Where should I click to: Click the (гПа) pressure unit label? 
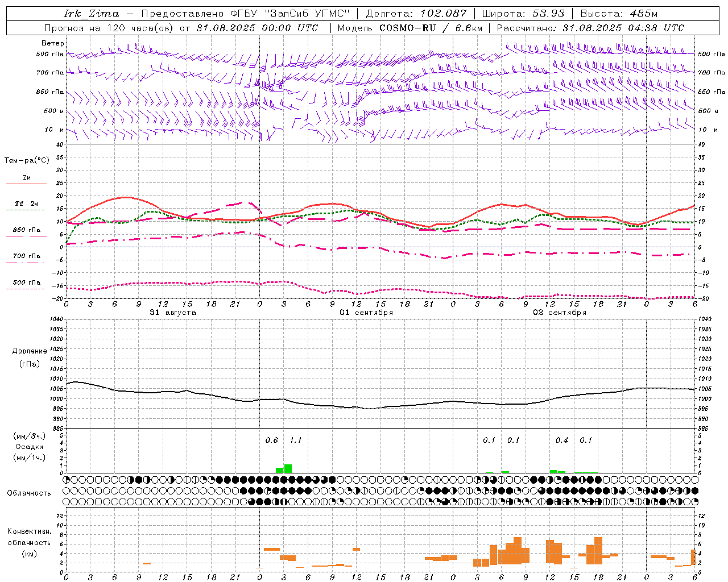30,364
